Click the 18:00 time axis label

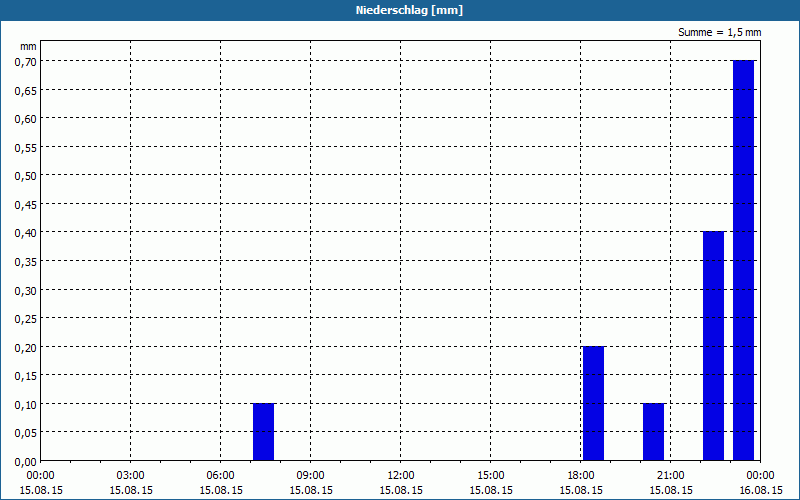pyautogui.click(x=581, y=476)
